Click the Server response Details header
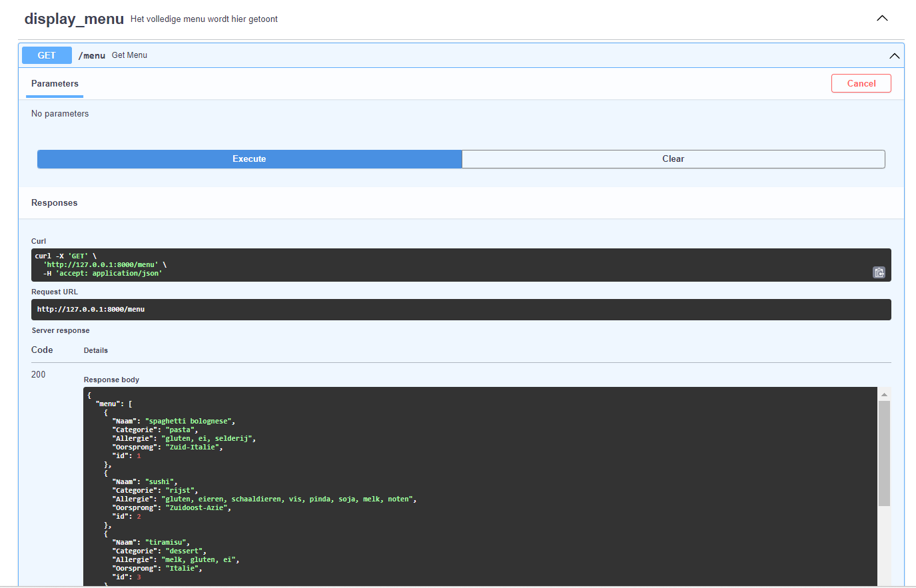This screenshot has height=588, width=916. (x=96, y=350)
